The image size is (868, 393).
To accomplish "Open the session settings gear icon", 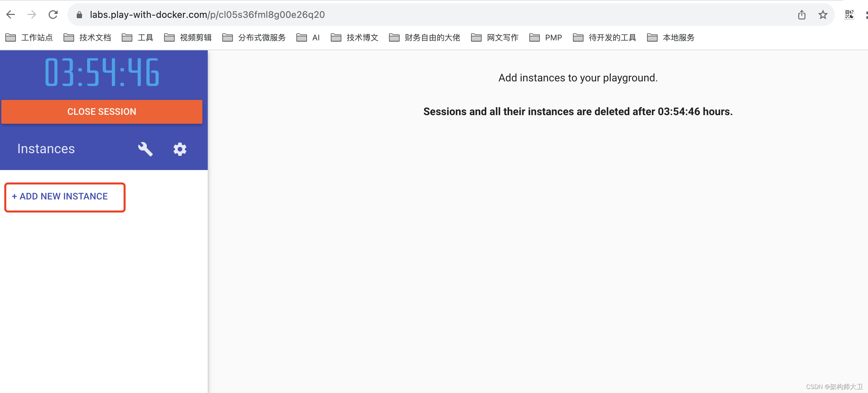I will [180, 149].
